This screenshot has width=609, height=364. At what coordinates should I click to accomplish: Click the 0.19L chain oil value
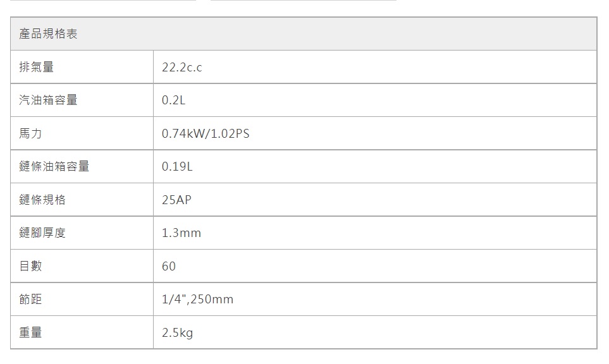177,167
